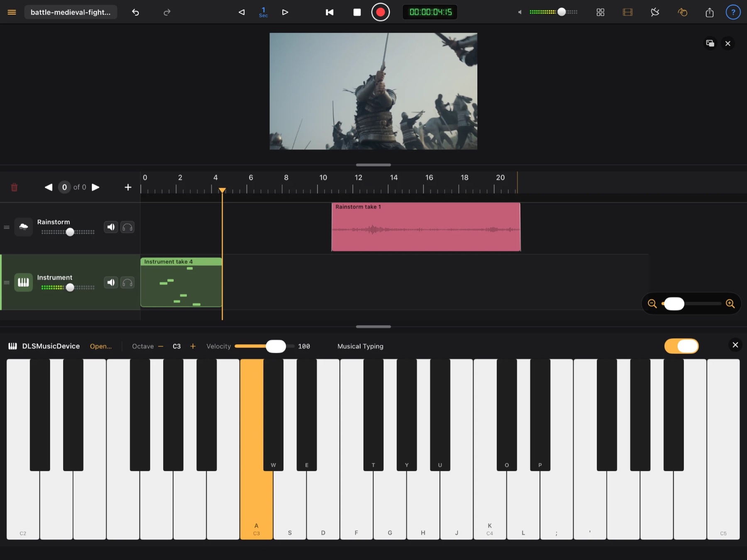Mute the Instrument track

pos(111,282)
